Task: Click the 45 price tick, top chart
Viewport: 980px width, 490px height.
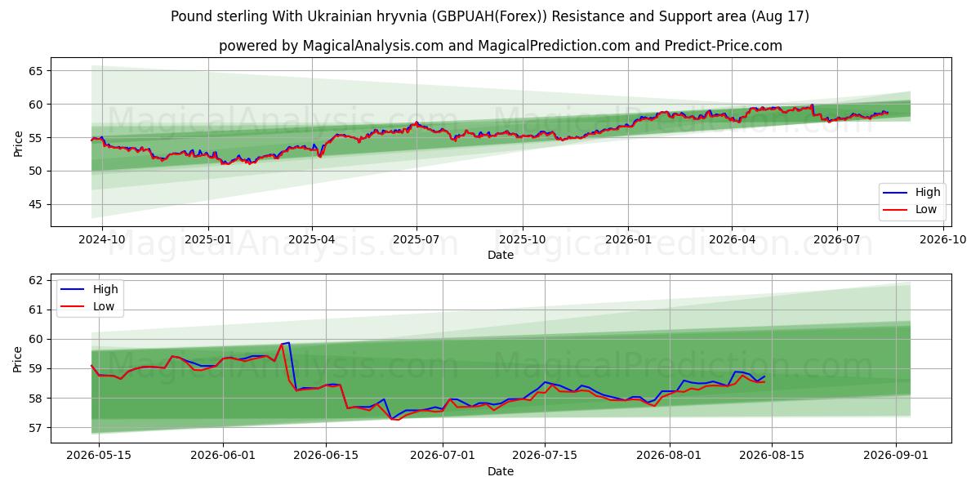Action: [36, 204]
